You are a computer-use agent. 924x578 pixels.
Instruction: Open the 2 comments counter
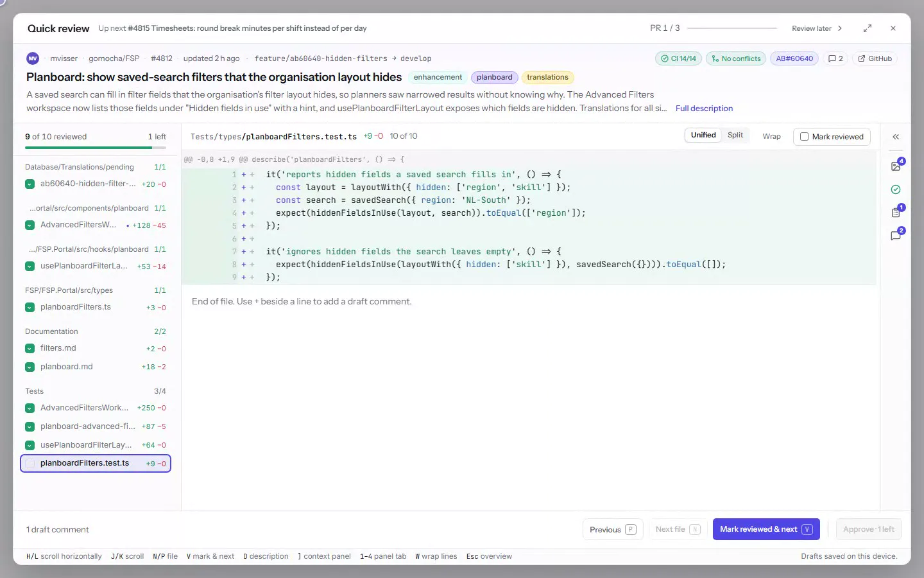[835, 58]
